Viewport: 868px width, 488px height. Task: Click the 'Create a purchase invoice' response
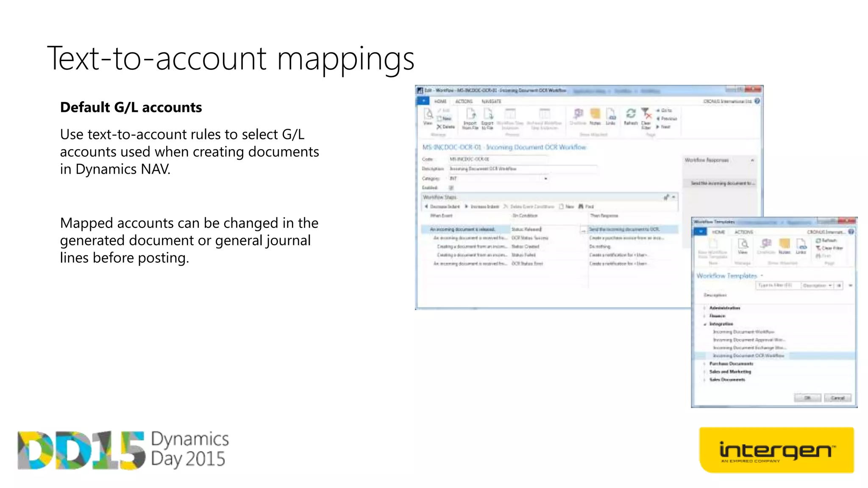pos(626,238)
